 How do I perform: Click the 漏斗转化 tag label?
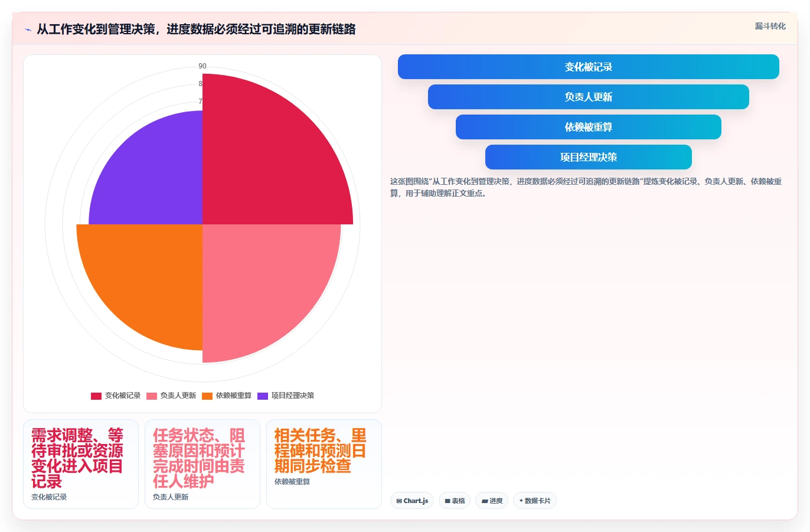(x=770, y=26)
